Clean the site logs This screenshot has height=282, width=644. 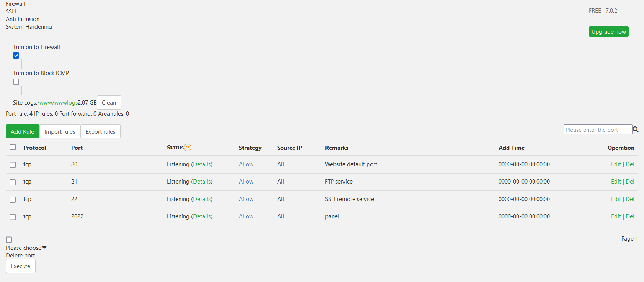pos(109,103)
